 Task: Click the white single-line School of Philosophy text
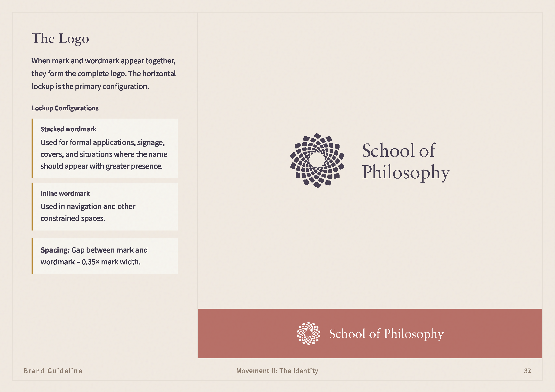(386, 334)
